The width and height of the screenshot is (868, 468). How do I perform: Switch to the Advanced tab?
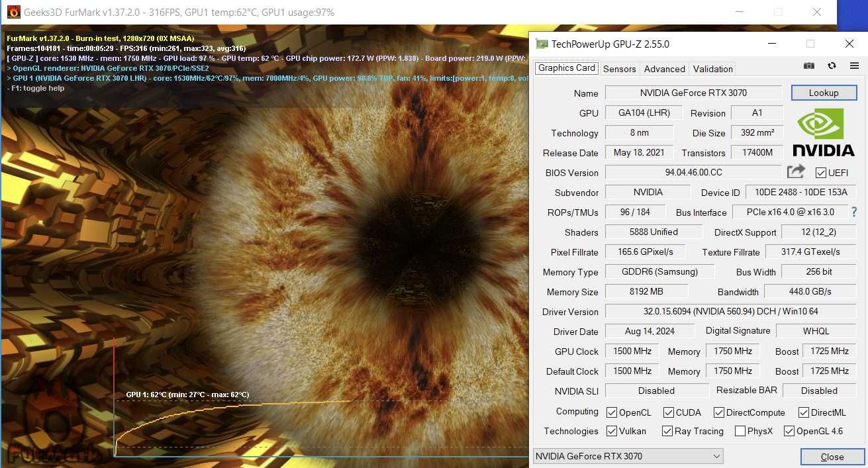pos(665,69)
